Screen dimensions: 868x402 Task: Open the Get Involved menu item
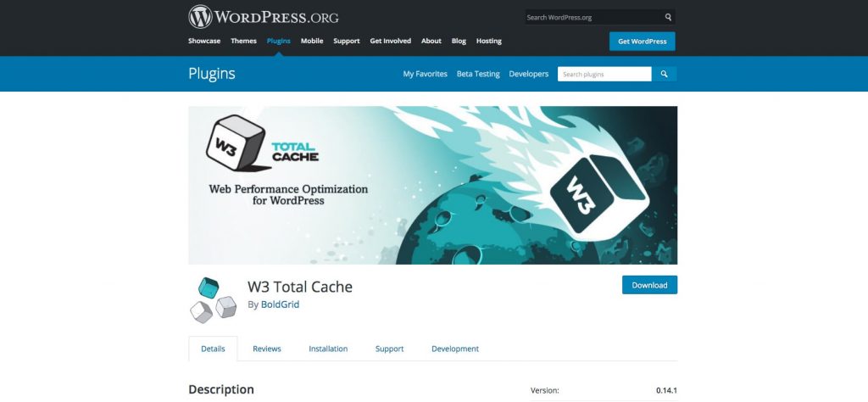[x=390, y=41]
